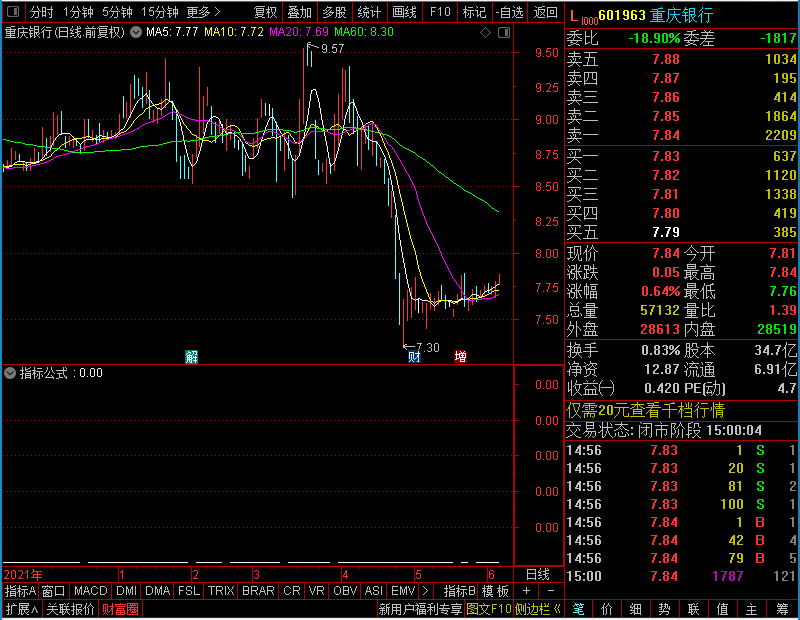
Task: Click the 统计 statistics button
Action: click(x=369, y=12)
